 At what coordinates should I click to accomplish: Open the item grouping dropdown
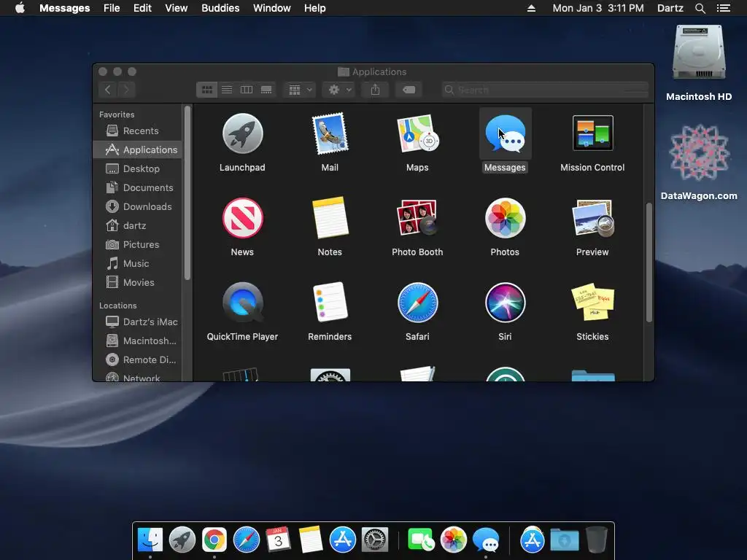coord(300,90)
